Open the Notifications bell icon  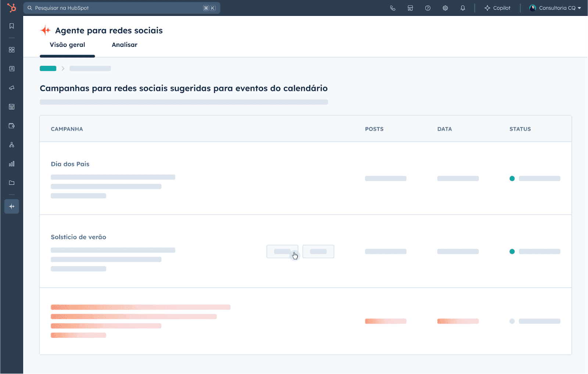[463, 8]
